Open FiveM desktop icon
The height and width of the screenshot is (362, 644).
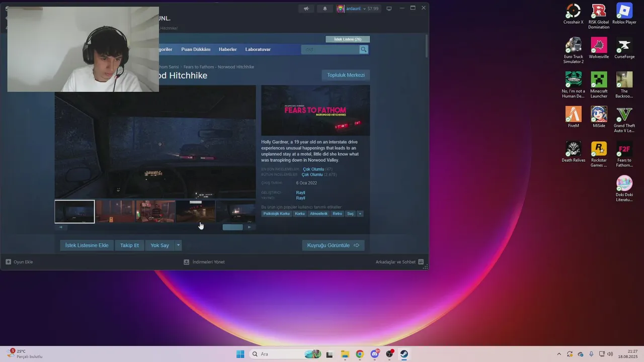(x=573, y=117)
